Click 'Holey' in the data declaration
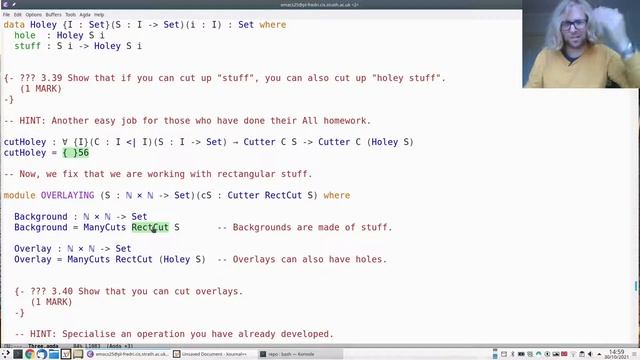The width and height of the screenshot is (640, 360). 43,25
